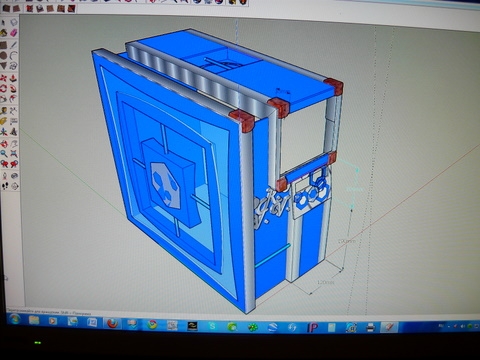Activate the Move tool
This screenshot has height=360, width=480.
tap(4, 78)
